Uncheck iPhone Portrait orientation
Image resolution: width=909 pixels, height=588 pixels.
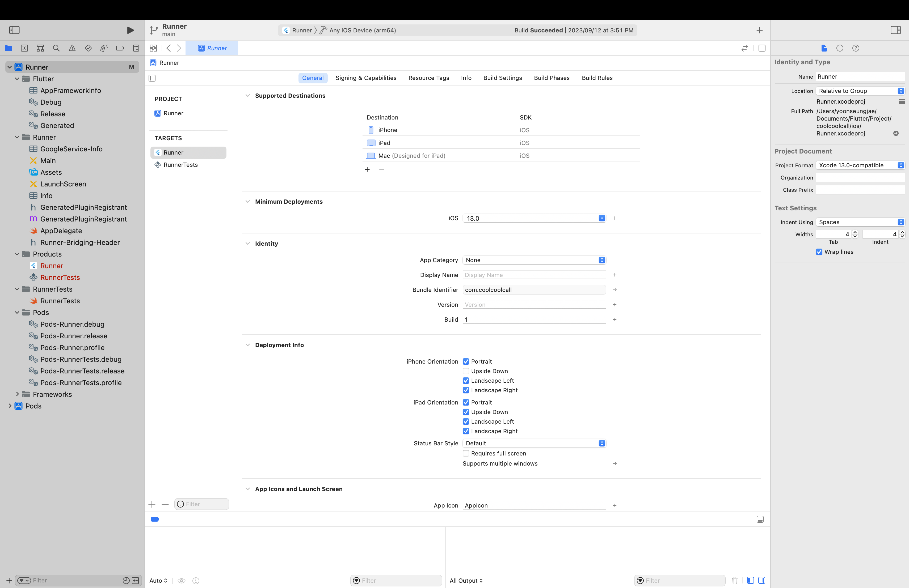(x=466, y=361)
